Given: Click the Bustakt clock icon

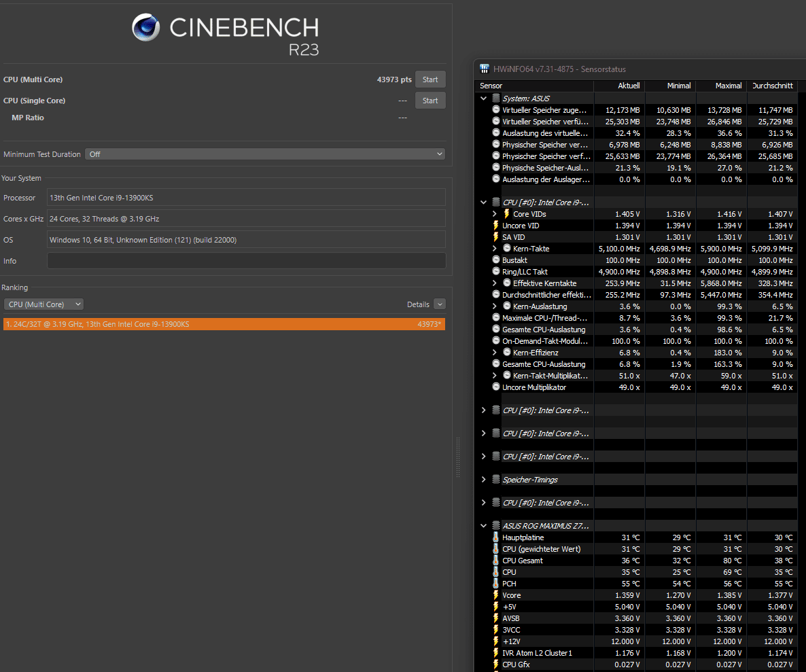Looking at the screenshot, I should [x=496, y=260].
